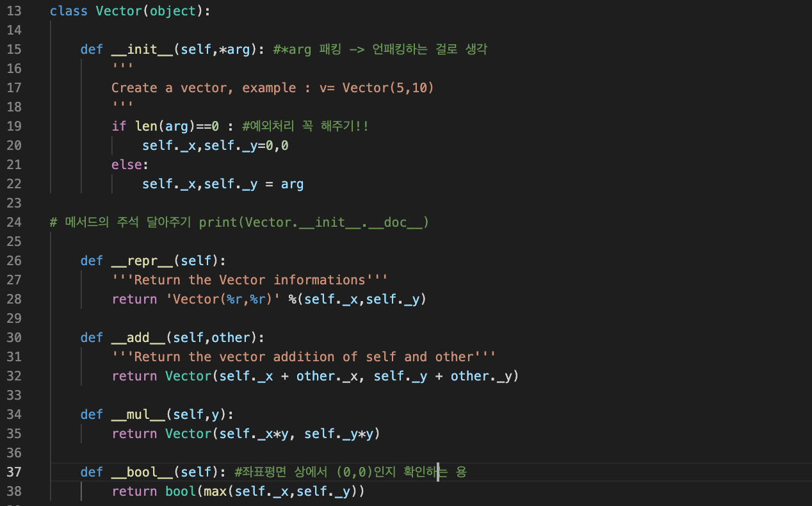Click the 'def __add__(self,other):' definition

tap(172, 338)
